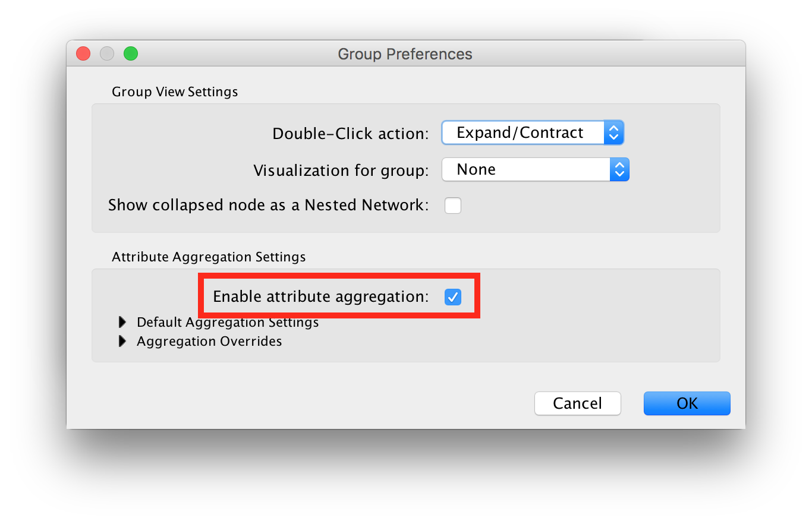
Task: Expand Default Aggregation Settings disclosure triangle
Action: (x=122, y=322)
